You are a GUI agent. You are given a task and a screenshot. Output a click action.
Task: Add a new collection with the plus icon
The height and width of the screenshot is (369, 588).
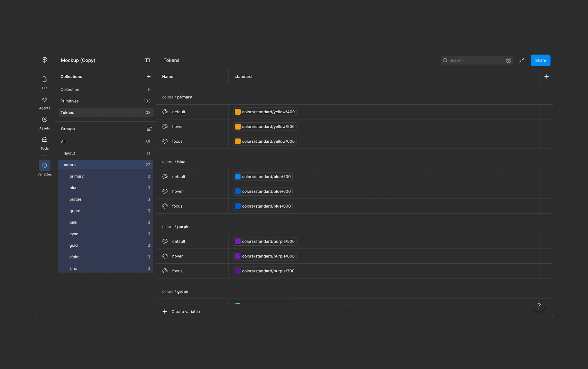(x=149, y=76)
